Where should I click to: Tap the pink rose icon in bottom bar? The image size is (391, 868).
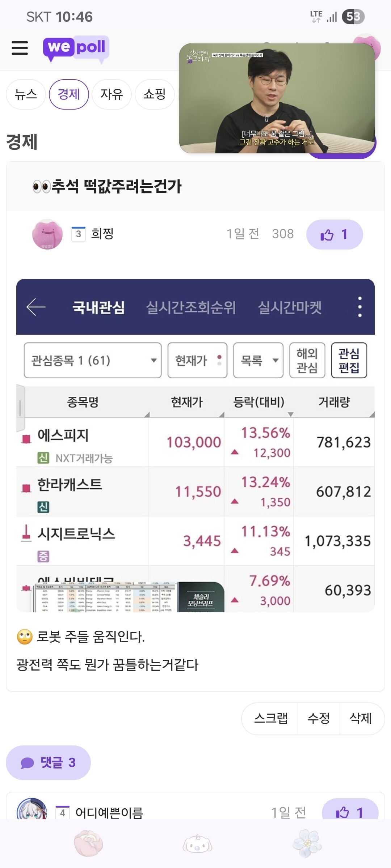pyautogui.click(x=88, y=844)
